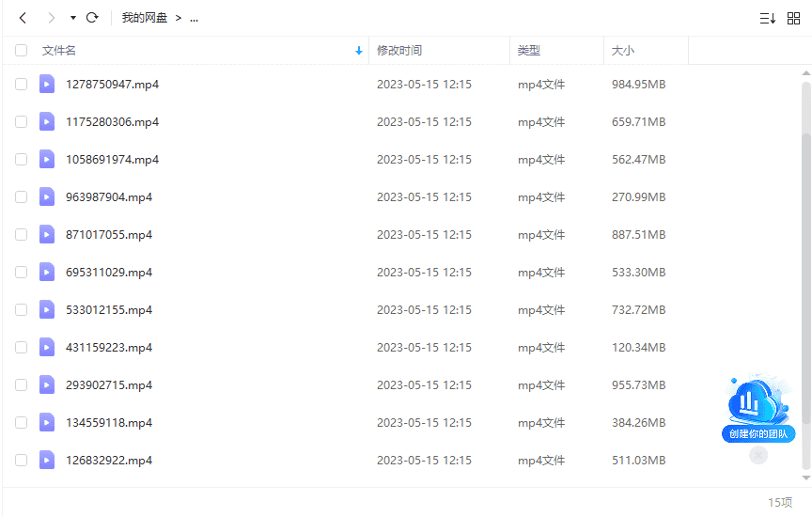Close the floating team promotion widget

[x=758, y=455]
